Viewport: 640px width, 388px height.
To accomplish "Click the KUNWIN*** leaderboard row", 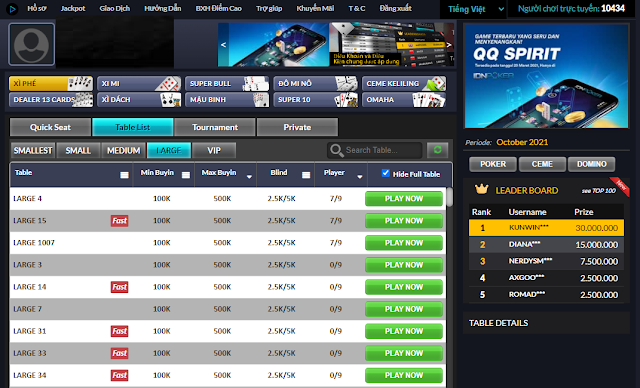I will point(546,228).
